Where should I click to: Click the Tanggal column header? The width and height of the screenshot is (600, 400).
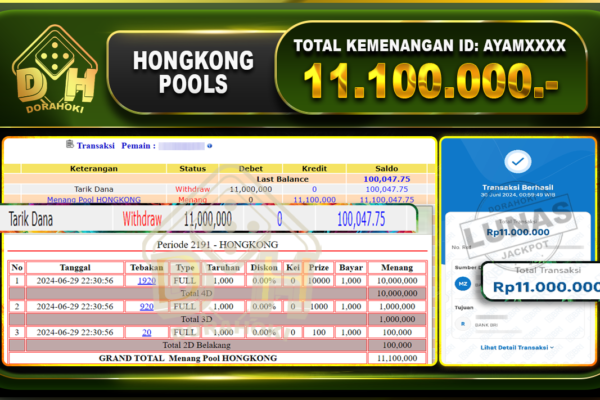coord(75,268)
